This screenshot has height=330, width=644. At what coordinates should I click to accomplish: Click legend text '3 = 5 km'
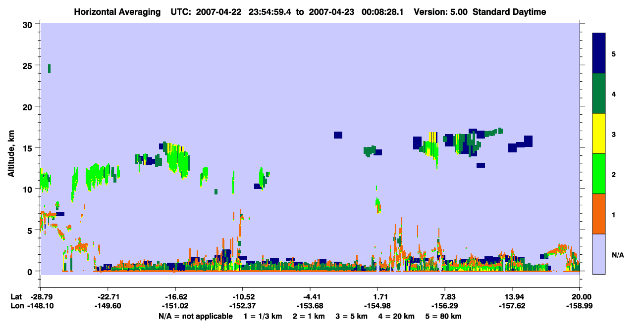coord(351,316)
